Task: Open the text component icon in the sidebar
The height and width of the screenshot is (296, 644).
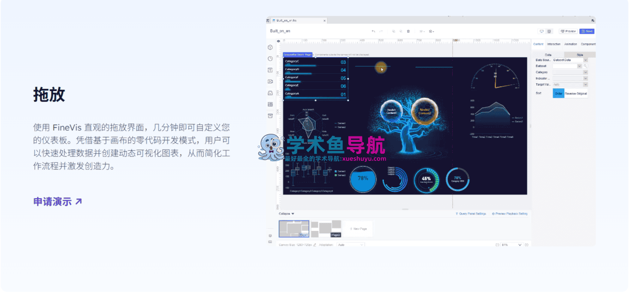Action: coord(270,70)
